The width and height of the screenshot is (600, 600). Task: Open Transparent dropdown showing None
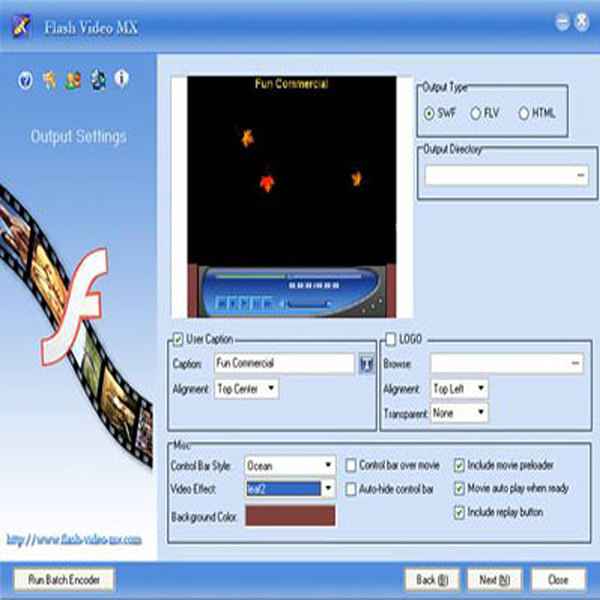(459, 412)
